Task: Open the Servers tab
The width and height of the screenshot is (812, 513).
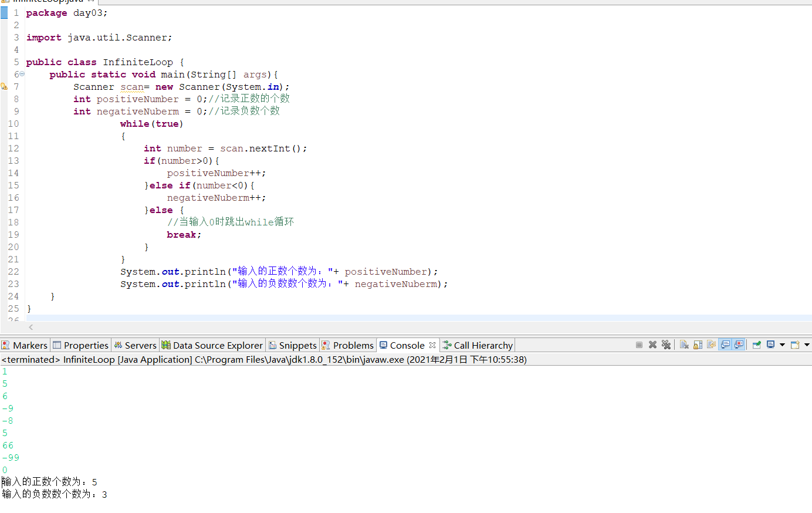Action: (x=136, y=345)
